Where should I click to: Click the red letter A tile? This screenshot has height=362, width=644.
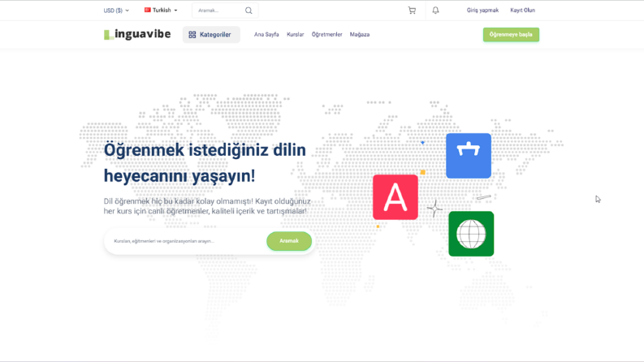(x=395, y=197)
